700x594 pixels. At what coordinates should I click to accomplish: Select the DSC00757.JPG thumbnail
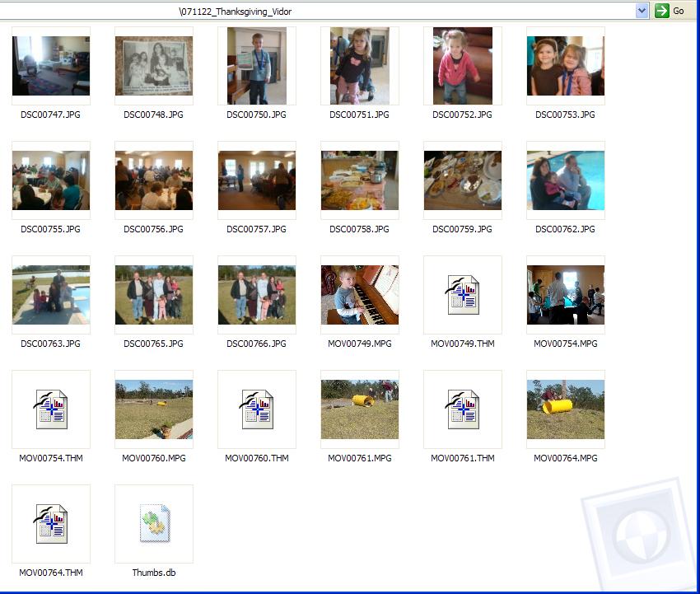(x=257, y=180)
